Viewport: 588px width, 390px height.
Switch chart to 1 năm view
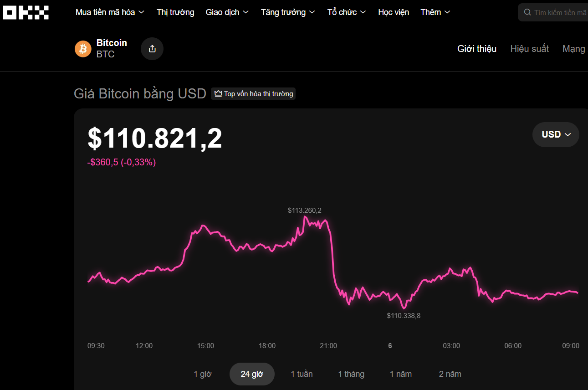point(401,374)
